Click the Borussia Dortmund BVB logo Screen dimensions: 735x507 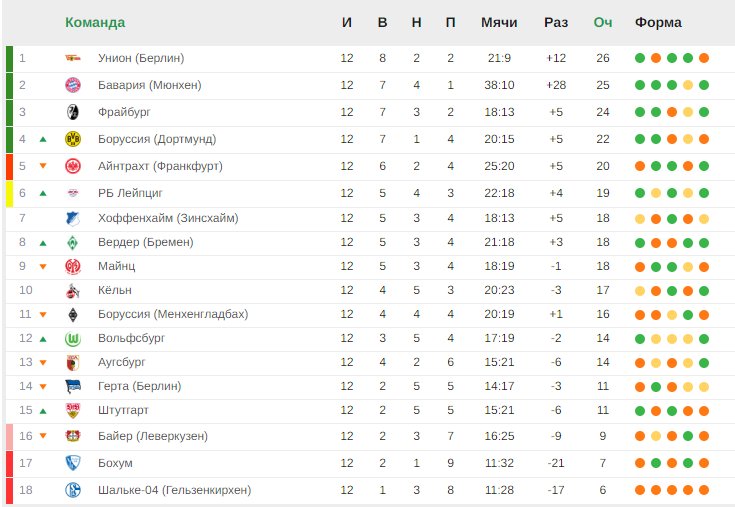coord(73,139)
